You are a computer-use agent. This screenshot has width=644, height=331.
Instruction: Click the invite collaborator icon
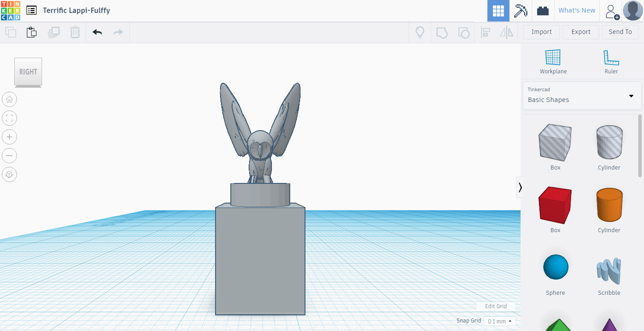pyautogui.click(x=612, y=12)
